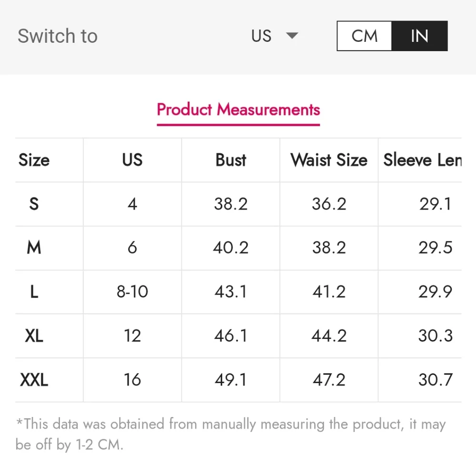Click the dropdown arrow beside US
This screenshot has height=476, width=476.
[x=292, y=36]
